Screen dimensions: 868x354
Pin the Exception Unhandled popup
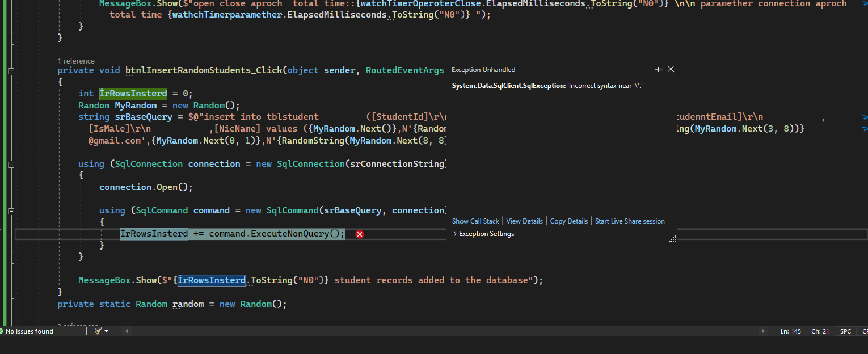[x=659, y=69]
